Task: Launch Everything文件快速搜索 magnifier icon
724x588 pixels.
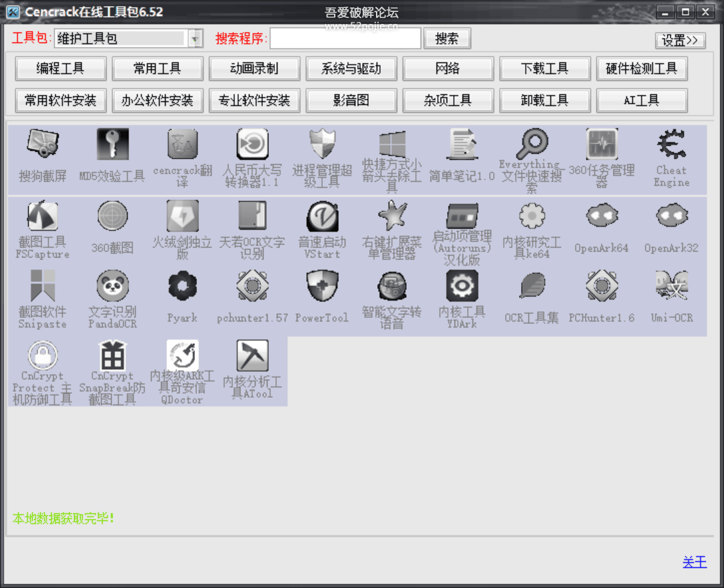Action: [x=532, y=144]
